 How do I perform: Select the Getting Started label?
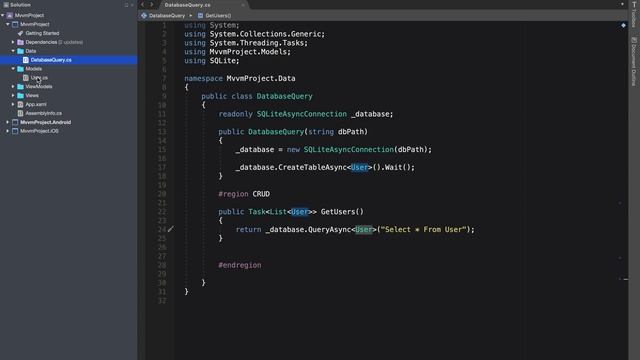tap(42, 33)
